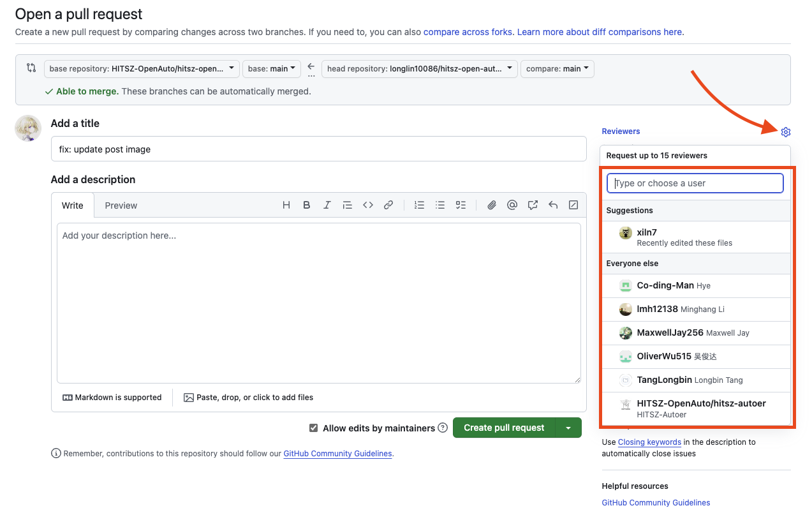The height and width of the screenshot is (515, 812).
Task: Click the Type or choose a user field
Action: tap(695, 183)
